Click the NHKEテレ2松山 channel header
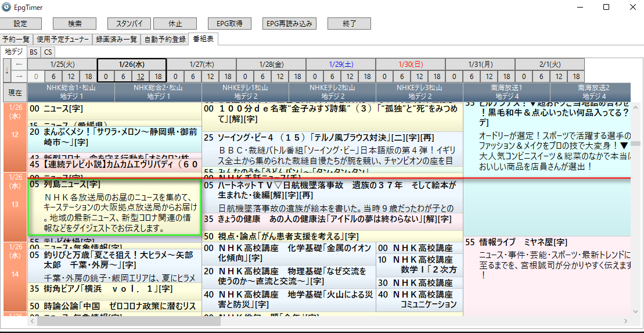Image resolution: width=644 pixels, height=333 pixels. 332,92
